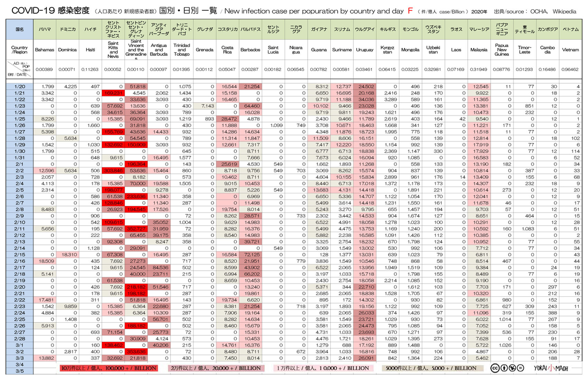
Task: Select the Mongolia column header
Action: (x=410, y=50)
